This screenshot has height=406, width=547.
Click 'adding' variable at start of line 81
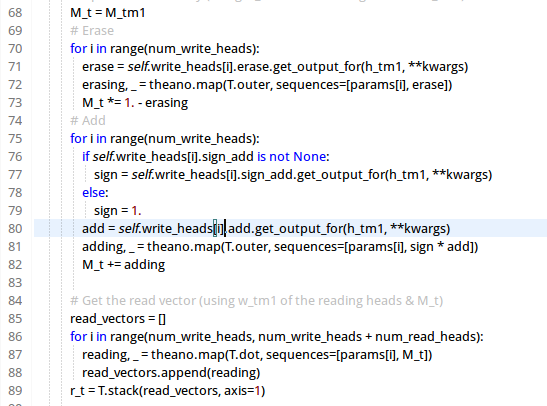pyautogui.click(x=103, y=247)
